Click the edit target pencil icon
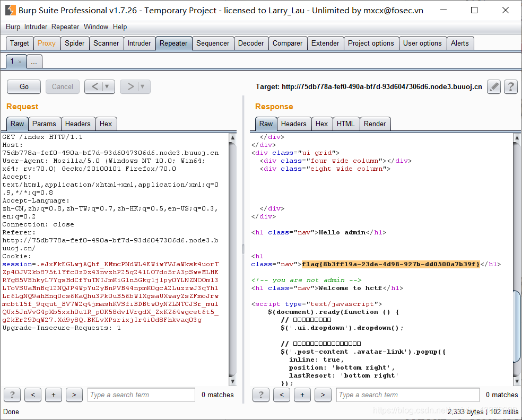 pyautogui.click(x=494, y=87)
